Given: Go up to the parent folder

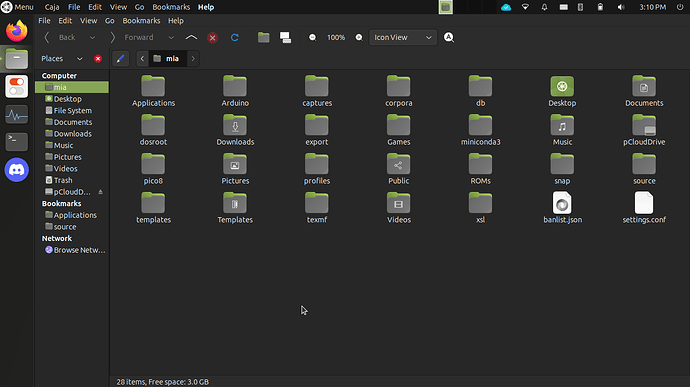Looking at the screenshot, I should click(x=191, y=37).
